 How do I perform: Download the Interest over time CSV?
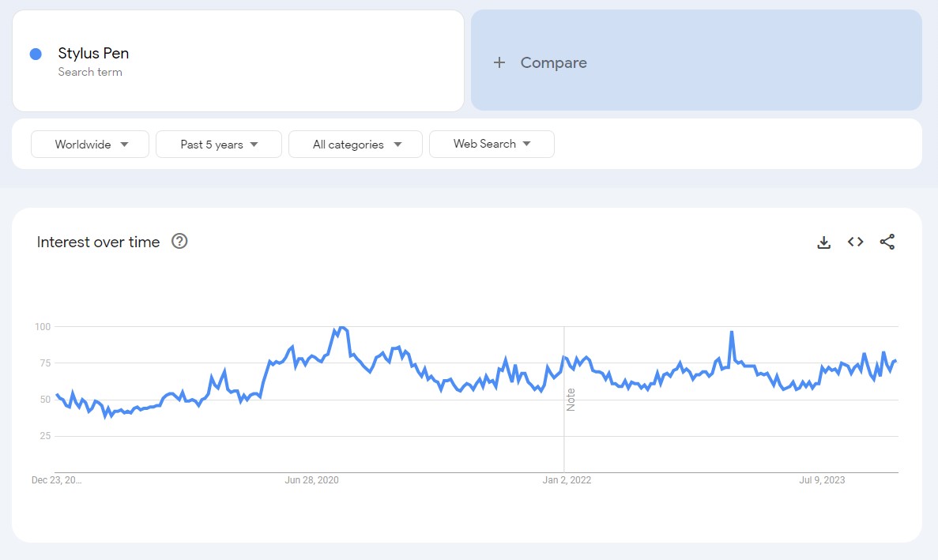823,242
